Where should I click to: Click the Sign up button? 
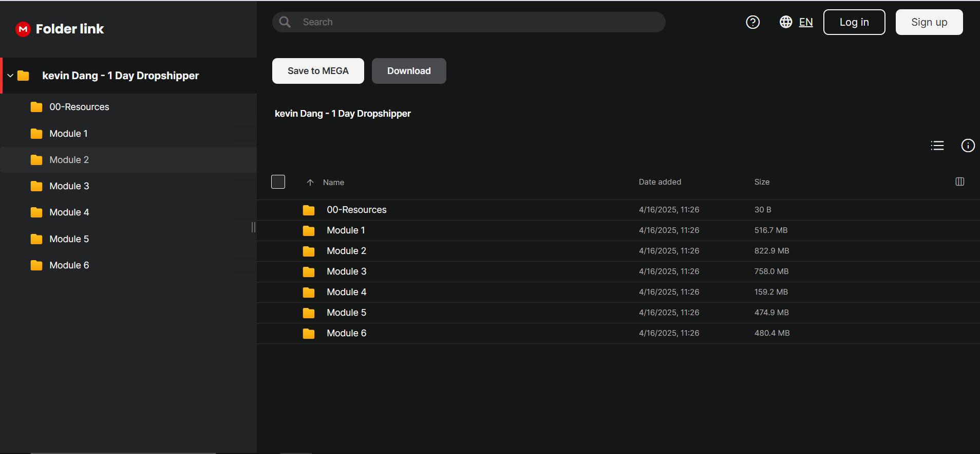(x=929, y=22)
